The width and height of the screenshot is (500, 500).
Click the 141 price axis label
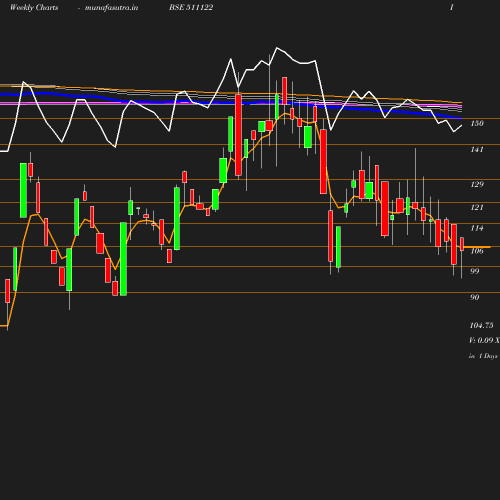click(x=477, y=149)
